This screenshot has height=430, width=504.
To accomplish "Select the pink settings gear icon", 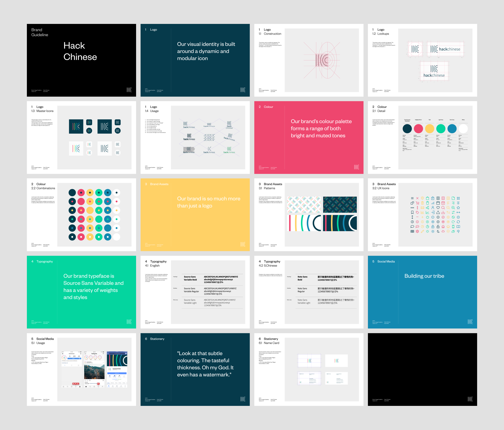I will (x=417, y=232).
